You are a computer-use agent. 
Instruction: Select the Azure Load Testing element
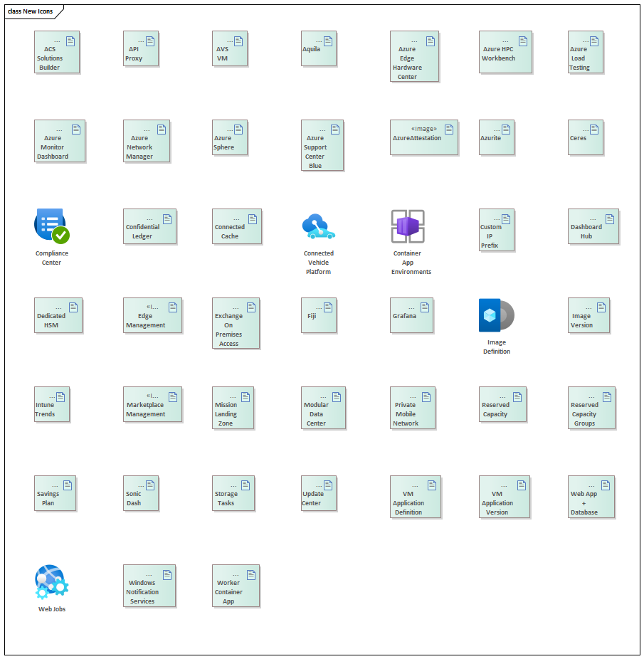coord(586,52)
